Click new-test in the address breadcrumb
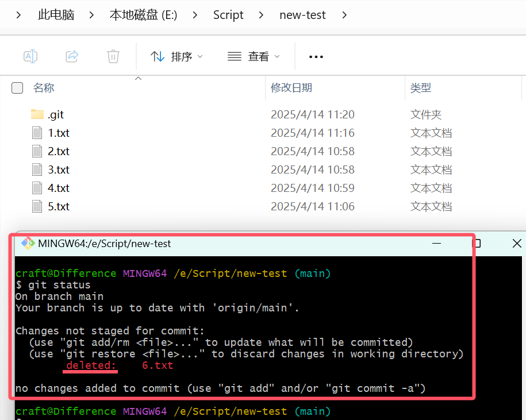Viewport: 526px width, 420px height. coord(302,15)
